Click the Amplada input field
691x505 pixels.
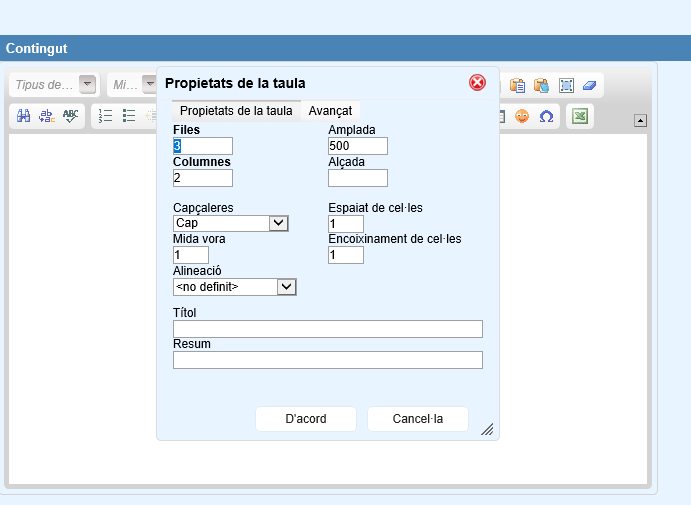pyautogui.click(x=358, y=146)
